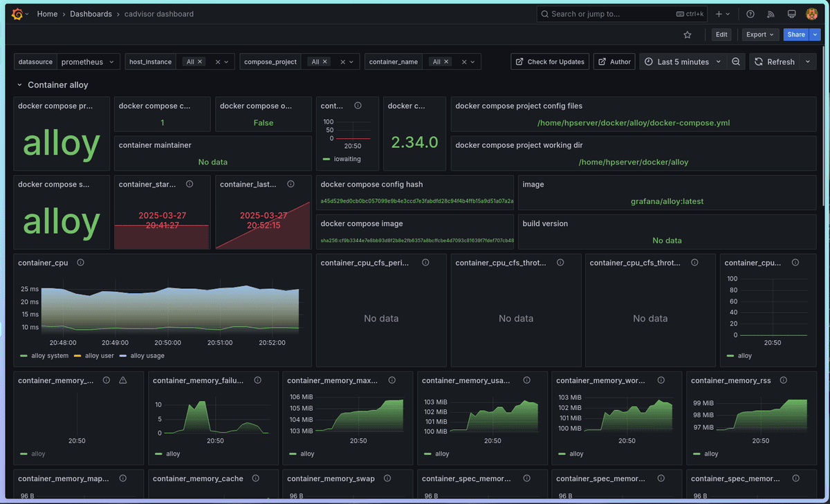Show info for container_memory_max... panel

pos(392,380)
